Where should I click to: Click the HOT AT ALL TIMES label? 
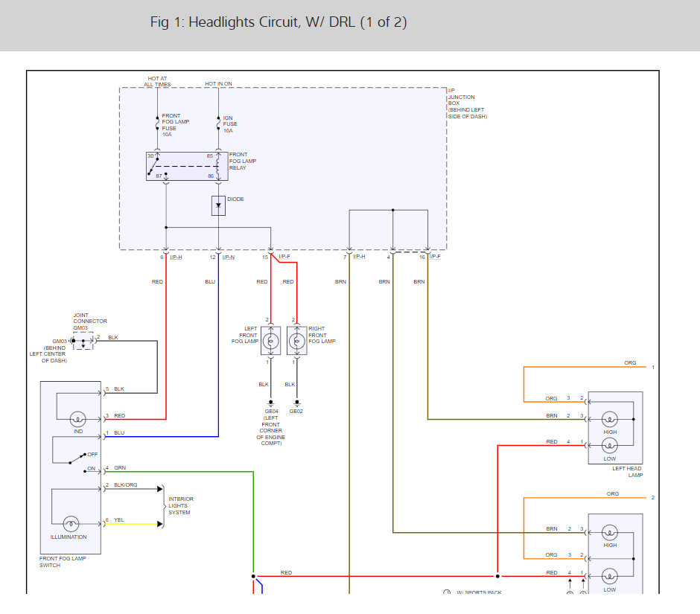click(157, 81)
